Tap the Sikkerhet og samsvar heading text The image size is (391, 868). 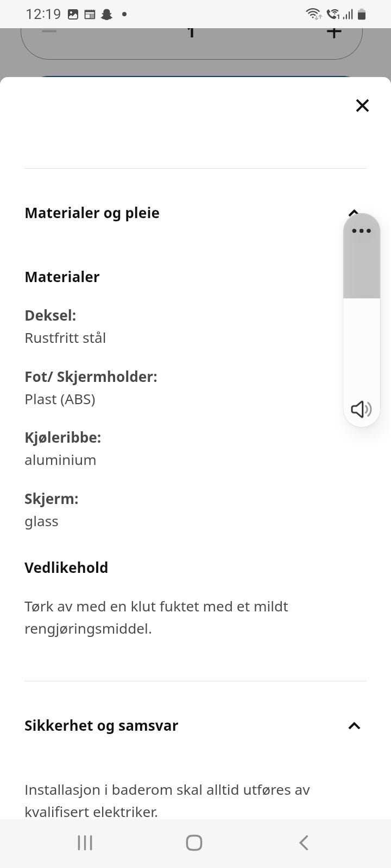pyautogui.click(x=101, y=726)
